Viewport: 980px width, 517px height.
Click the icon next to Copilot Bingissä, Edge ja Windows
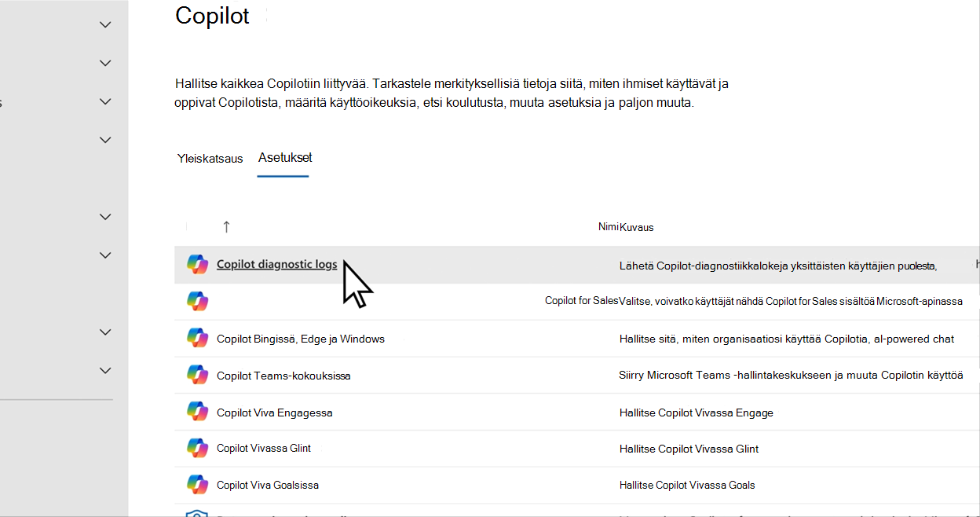(197, 338)
